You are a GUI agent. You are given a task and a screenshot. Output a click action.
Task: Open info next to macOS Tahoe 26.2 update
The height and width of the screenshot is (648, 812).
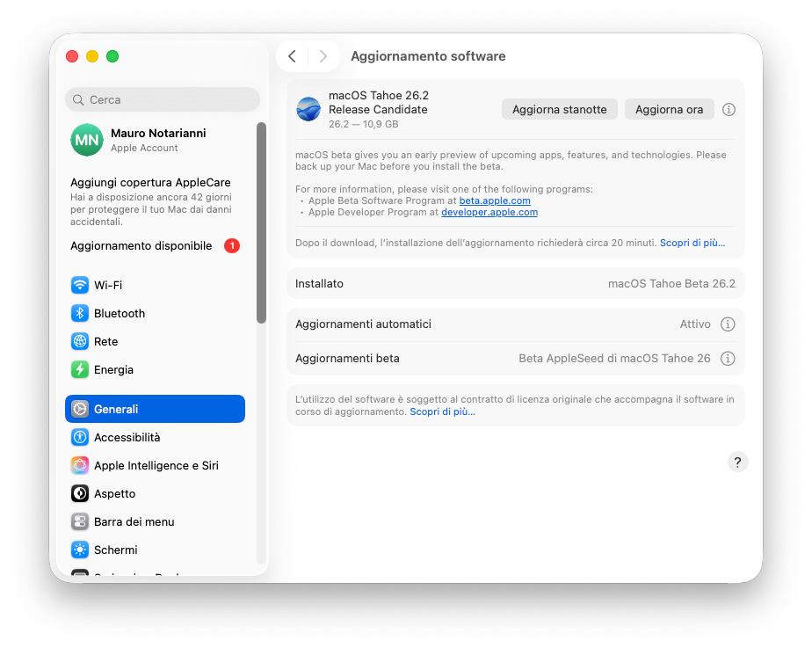click(x=728, y=109)
